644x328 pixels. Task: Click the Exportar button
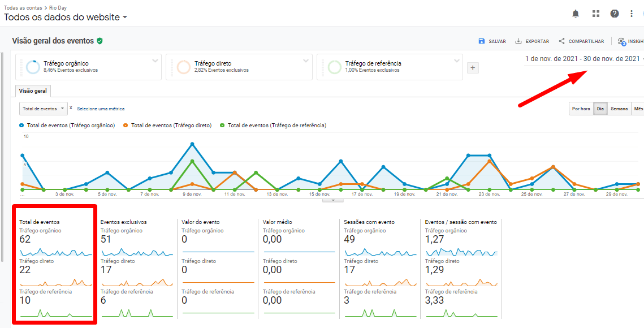(531, 41)
